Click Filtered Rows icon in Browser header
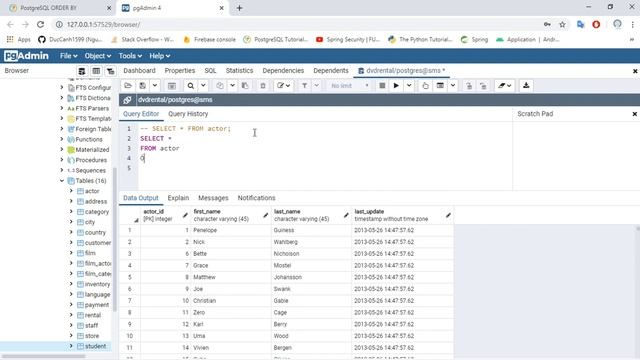Screen dimensions: 640x360 point(110,71)
